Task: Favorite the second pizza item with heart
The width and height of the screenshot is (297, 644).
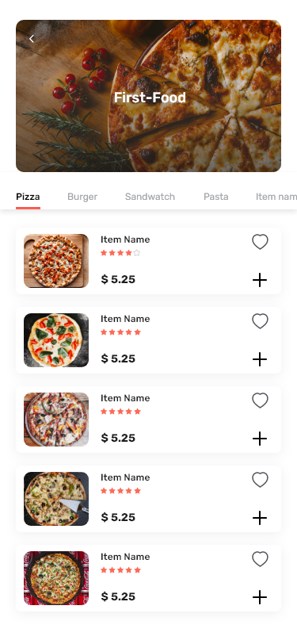Action: coord(260,321)
